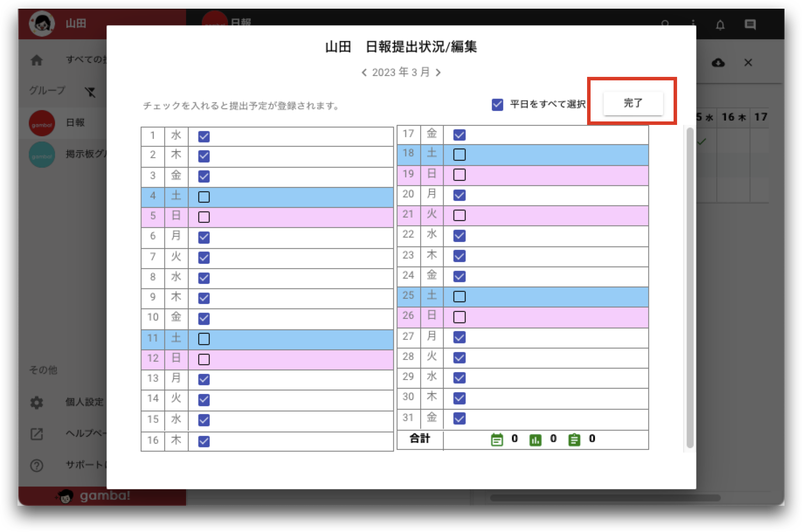802x532 pixels.
Task: Uncheck day 6 月 checkbox
Action: click(204, 238)
